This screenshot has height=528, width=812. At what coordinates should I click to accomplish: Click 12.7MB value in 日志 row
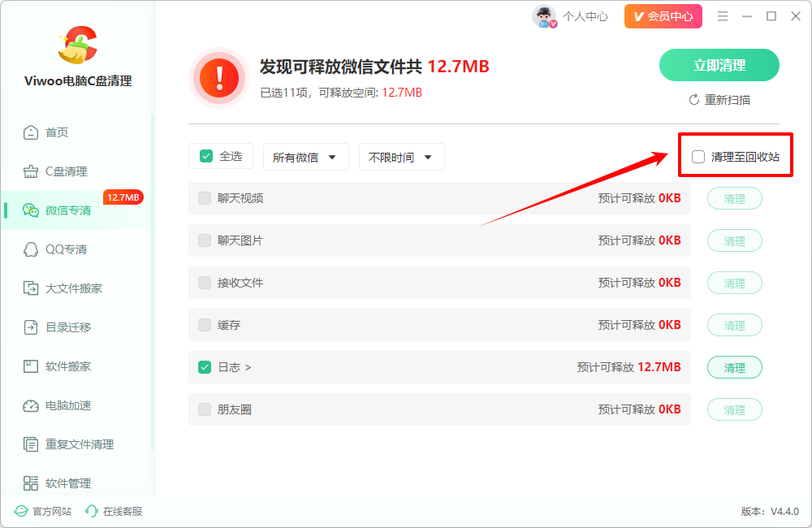click(659, 367)
